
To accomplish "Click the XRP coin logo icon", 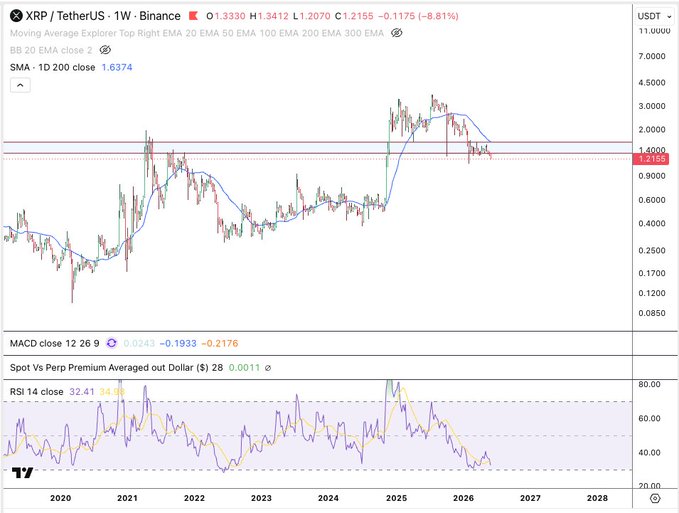I will coord(16,16).
